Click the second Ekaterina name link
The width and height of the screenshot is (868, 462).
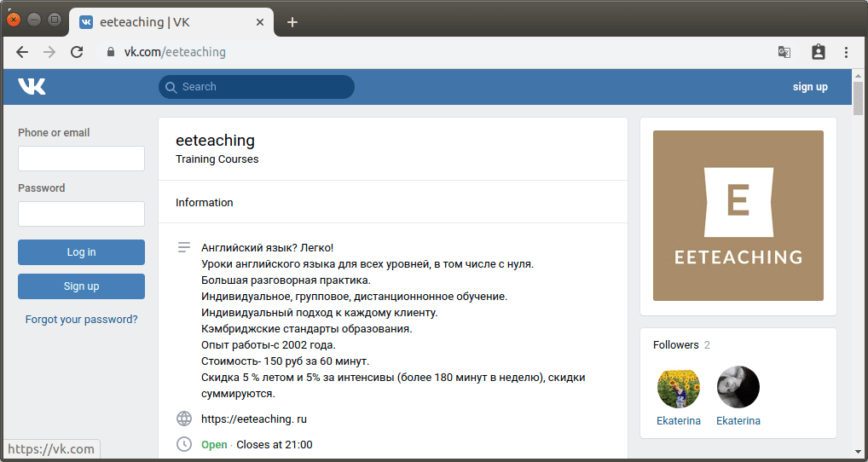click(x=738, y=420)
